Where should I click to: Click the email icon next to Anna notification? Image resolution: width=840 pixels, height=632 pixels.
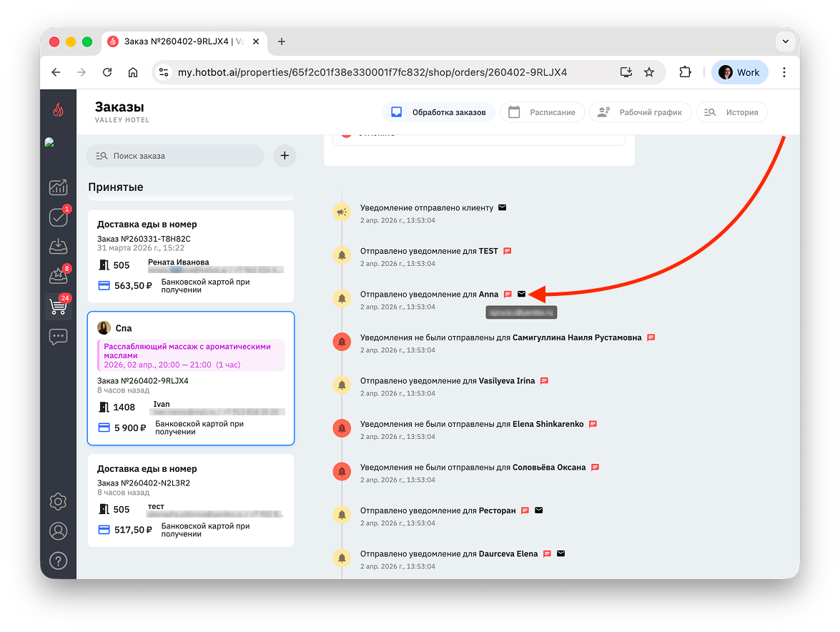[x=522, y=294]
